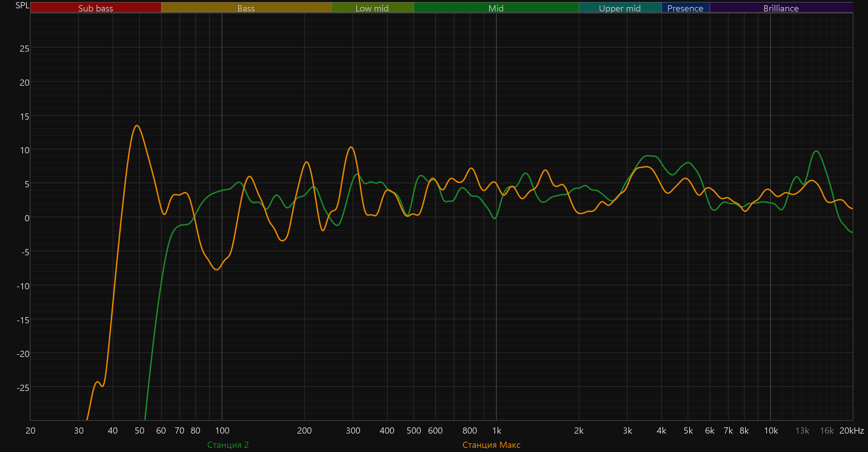Image resolution: width=868 pixels, height=452 pixels.
Task: Click the red Sub bass band
Action: pos(95,8)
